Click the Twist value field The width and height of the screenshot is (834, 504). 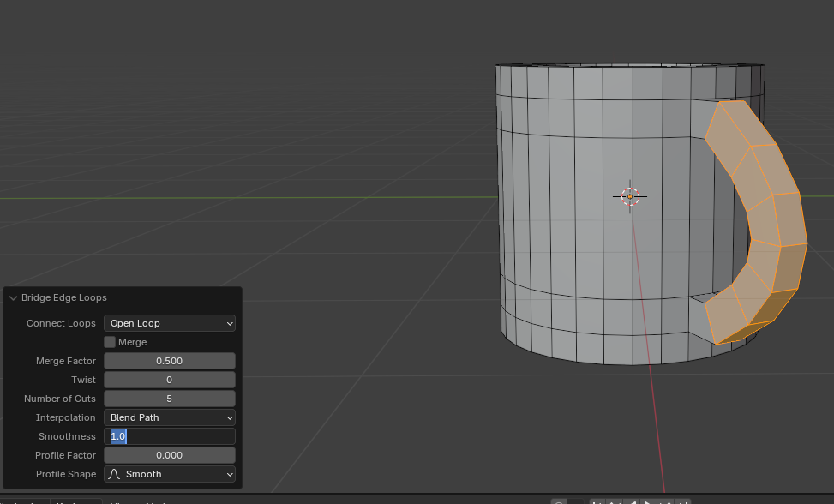click(169, 380)
